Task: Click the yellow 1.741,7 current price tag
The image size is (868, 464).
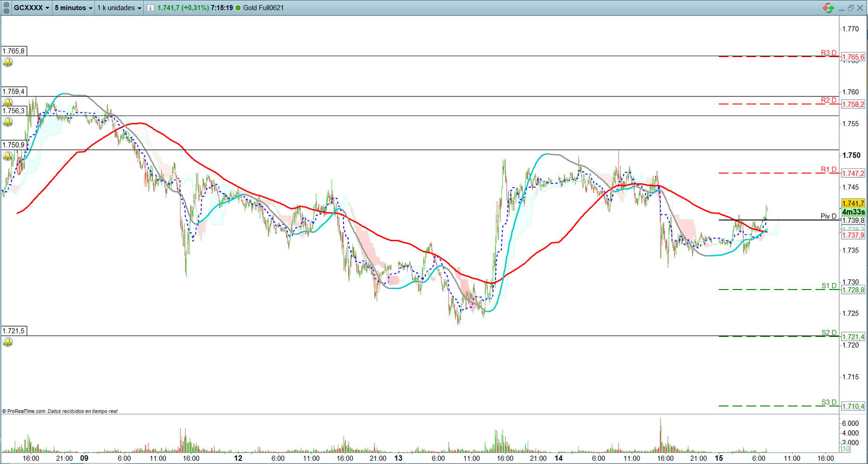Action: tap(853, 203)
